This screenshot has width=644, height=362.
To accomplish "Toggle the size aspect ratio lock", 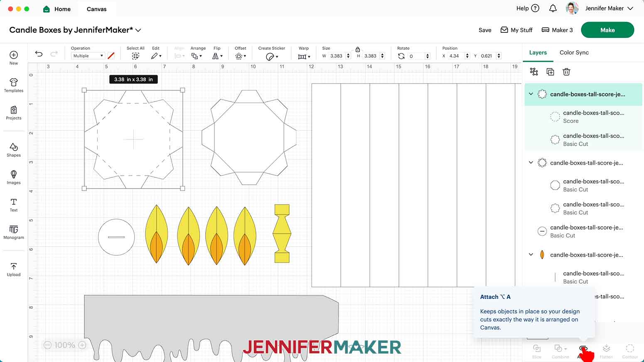I will [x=358, y=49].
